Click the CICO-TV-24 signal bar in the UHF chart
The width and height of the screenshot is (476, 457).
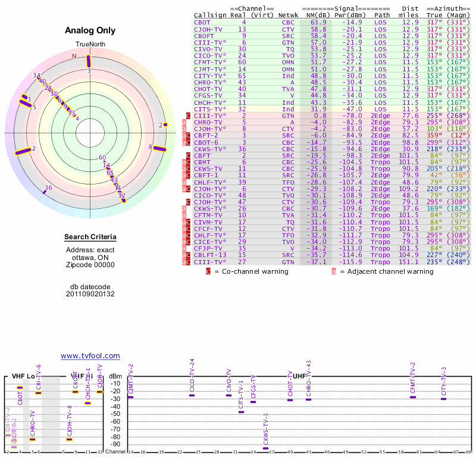tap(192, 395)
